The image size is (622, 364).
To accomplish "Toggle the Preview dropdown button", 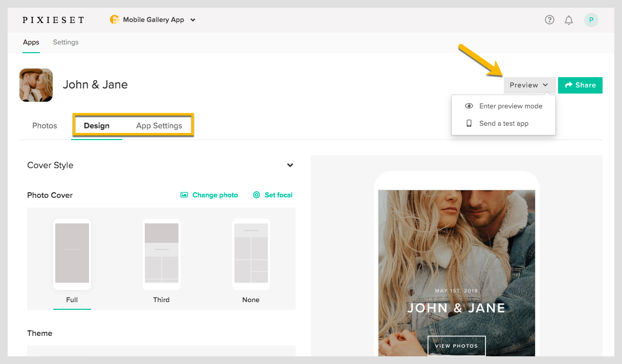I will (x=529, y=85).
